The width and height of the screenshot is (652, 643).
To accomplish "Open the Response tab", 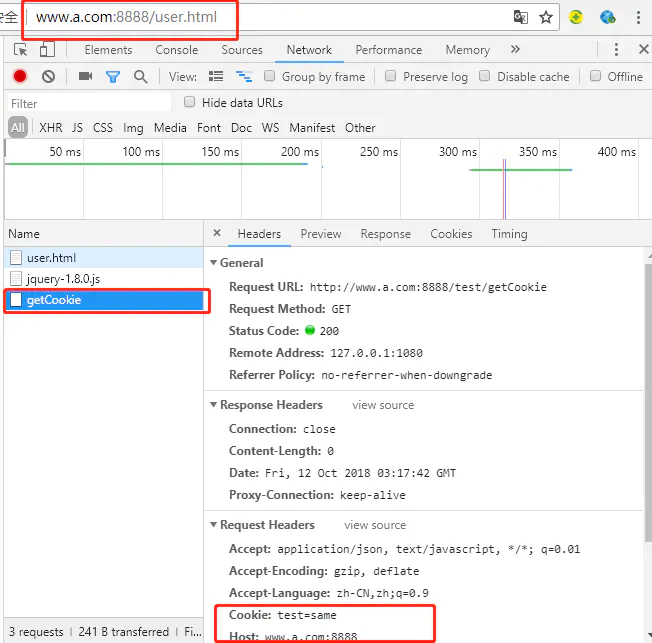I will click(385, 234).
